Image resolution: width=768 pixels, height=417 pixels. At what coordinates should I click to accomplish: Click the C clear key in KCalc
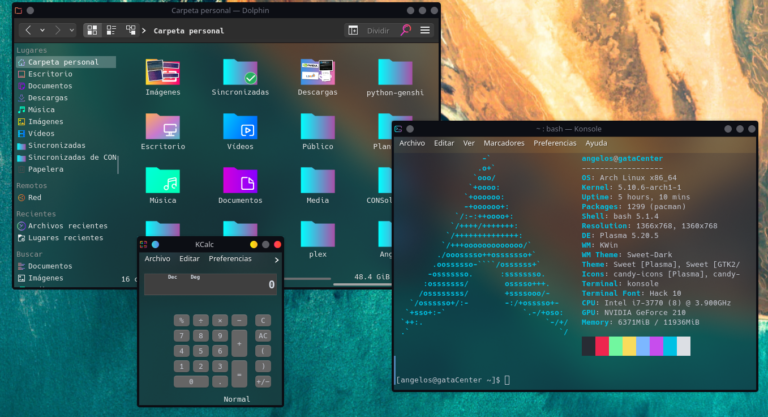[x=263, y=320]
